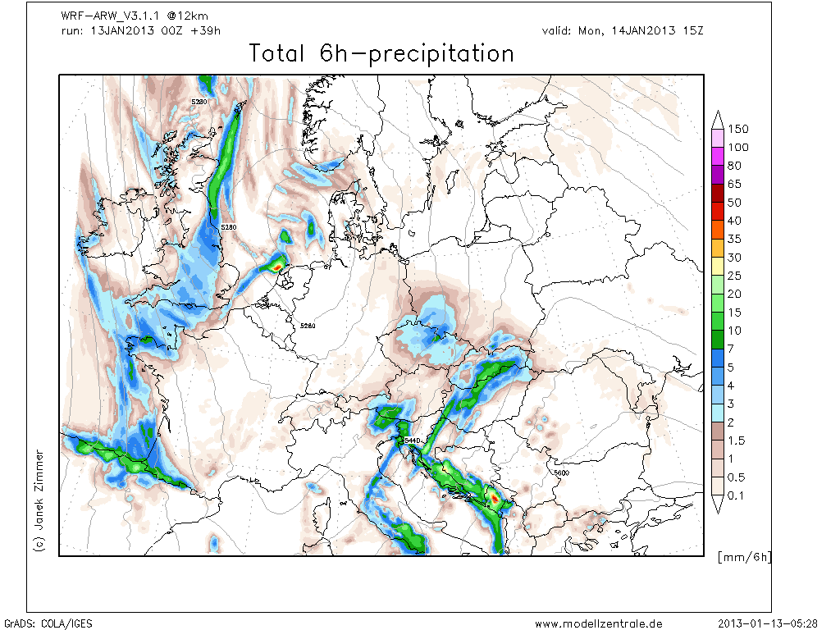Viewport: 840px width, 630px height.
Task: Pick the purple swatch between 65 and 80
Action: (x=718, y=175)
